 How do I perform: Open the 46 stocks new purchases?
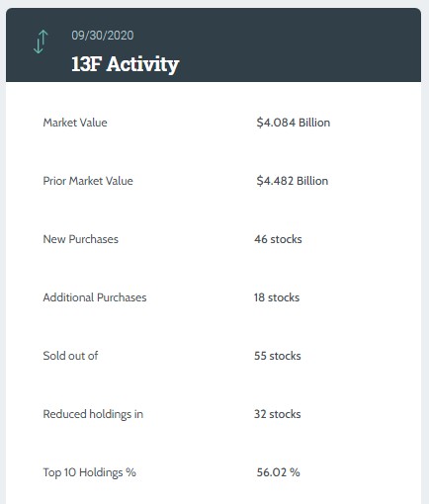tap(278, 239)
